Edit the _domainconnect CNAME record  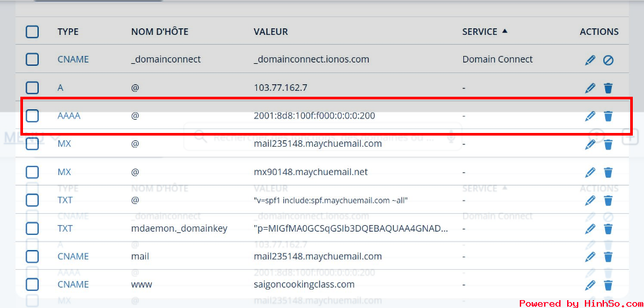590,60
